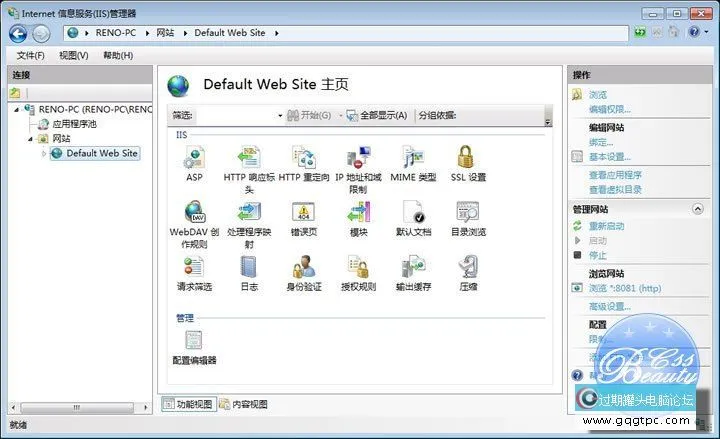This screenshot has width=720, height=439.
Task: Open HTTP 重定向 feature
Action: click(x=304, y=163)
